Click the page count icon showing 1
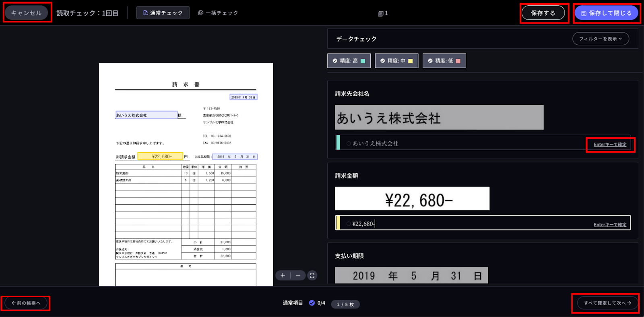This screenshot has height=317, width=644. pyautogui.click(x=383, y=13)
